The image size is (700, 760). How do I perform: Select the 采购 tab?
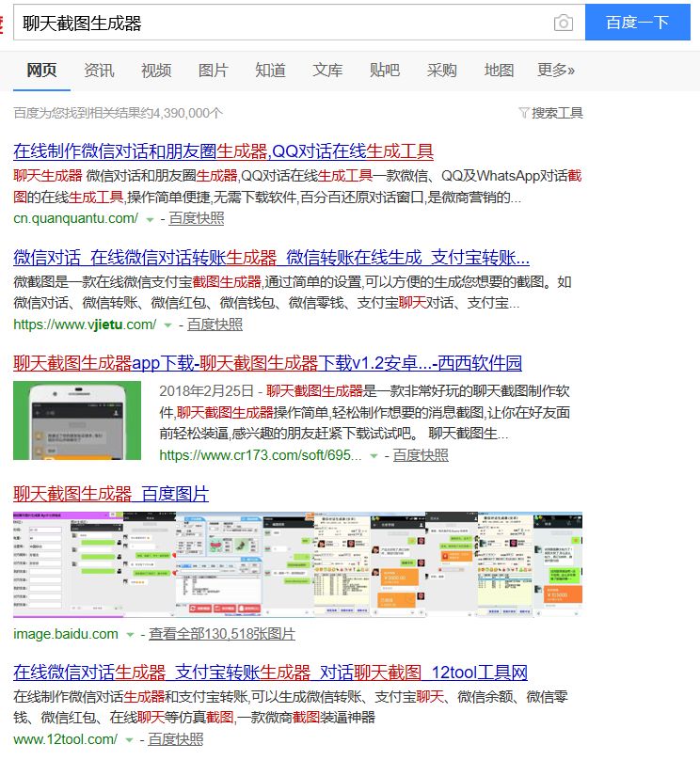442,71
